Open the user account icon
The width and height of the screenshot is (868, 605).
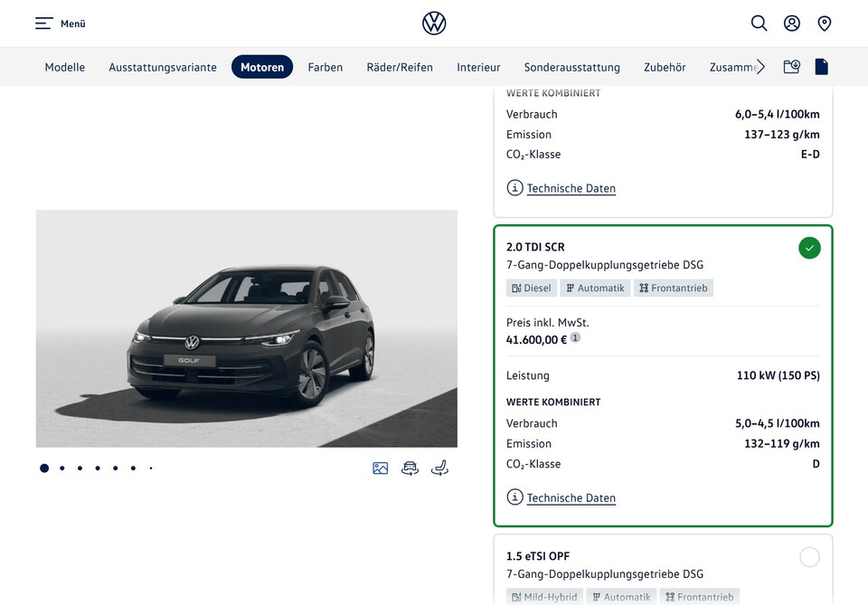tap(792, 24)
